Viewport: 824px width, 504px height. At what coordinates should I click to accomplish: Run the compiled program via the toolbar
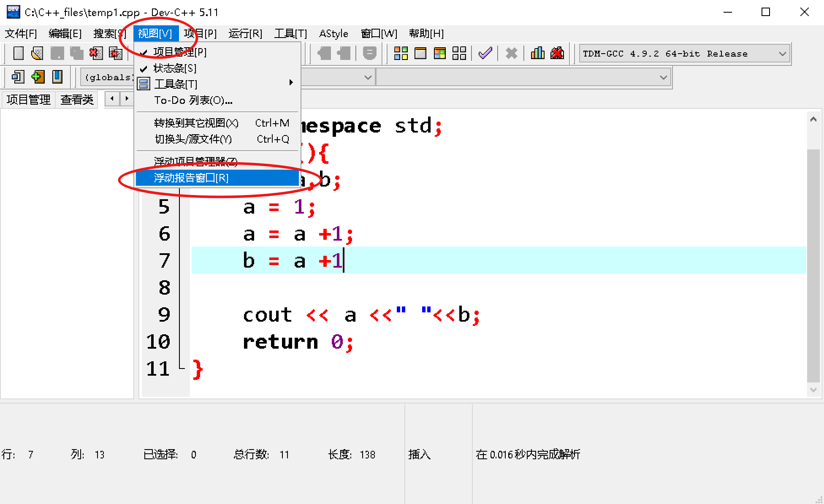click(x=420, y=53)
